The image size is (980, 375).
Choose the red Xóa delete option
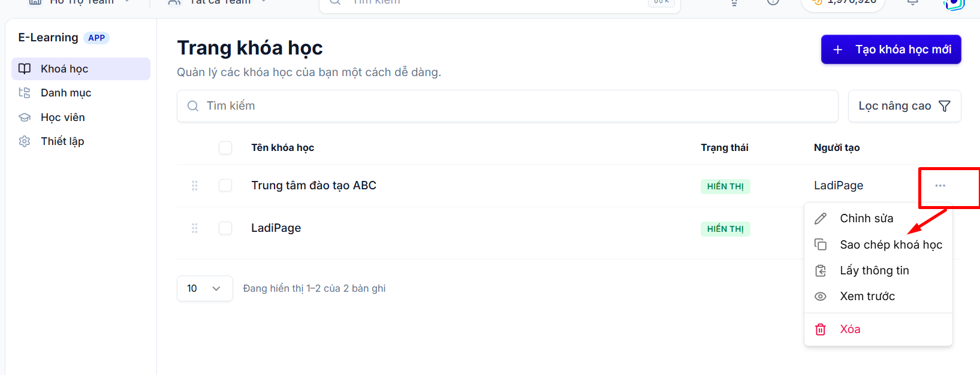[x=878, y=329]
